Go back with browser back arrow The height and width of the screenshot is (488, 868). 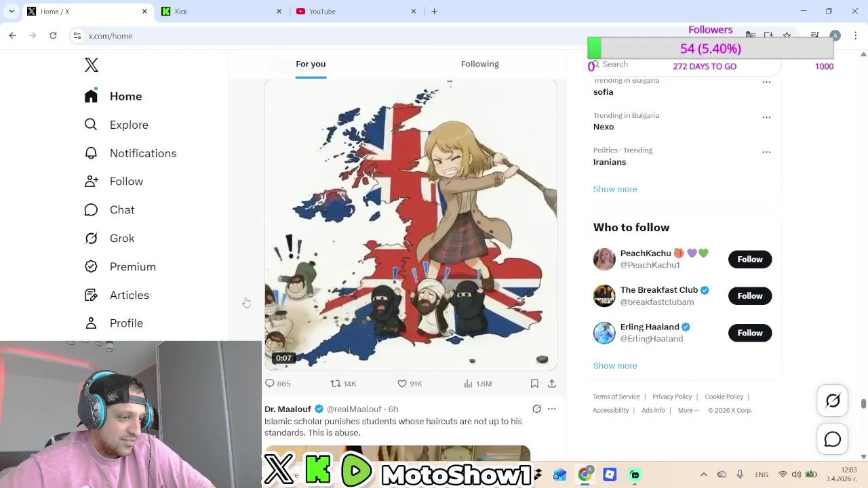pyautogui.click(x=12, y=35)
